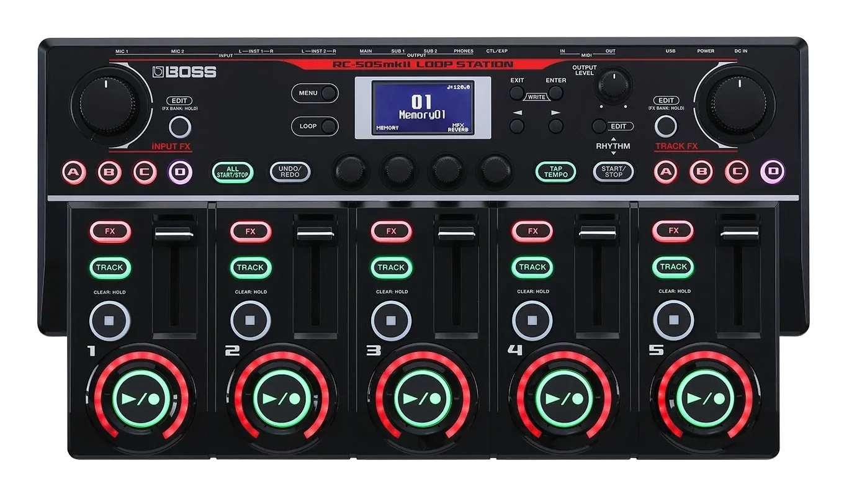The width and height of the screenshot is (844, 504).
Task: Hit the track 2 play/record button
Action: pyautogui.click(x=281, y=398)
